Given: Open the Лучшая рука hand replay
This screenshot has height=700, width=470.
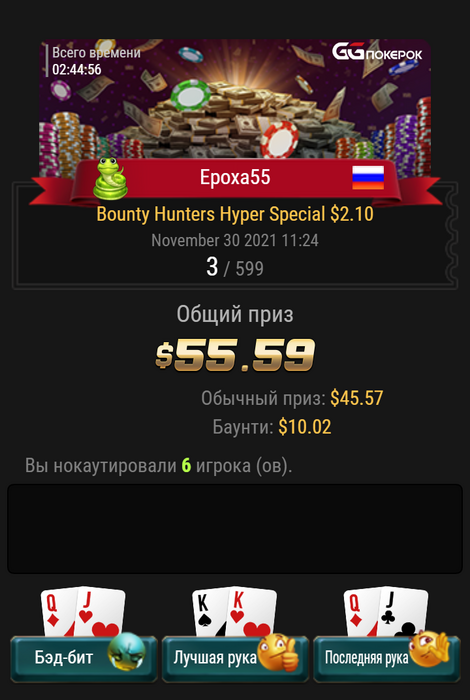Looking at the screenshot, I should [235, 658].
